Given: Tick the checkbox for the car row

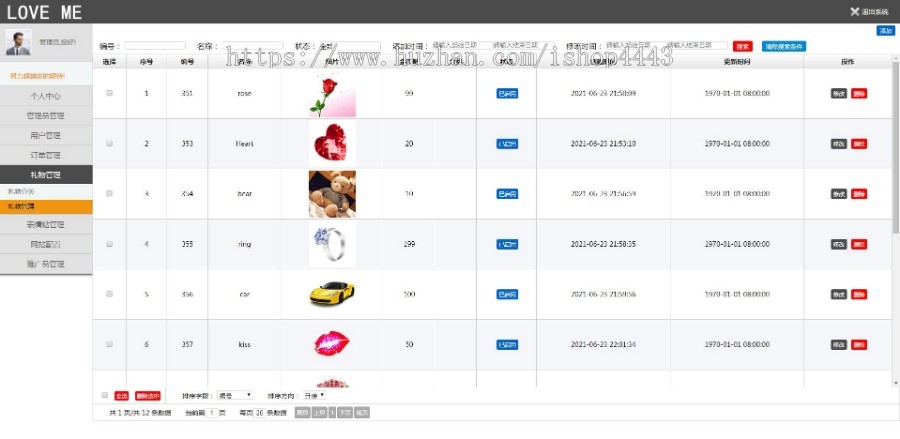Looking at the screenshot, I should [109, 294].
